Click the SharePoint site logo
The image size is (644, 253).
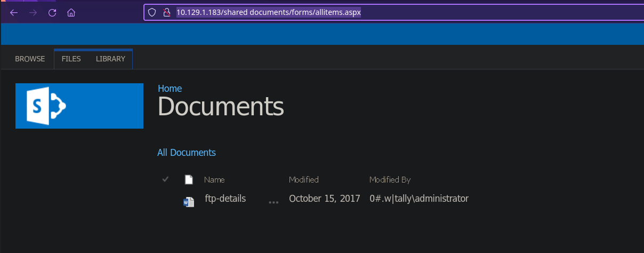click(79, 106)
